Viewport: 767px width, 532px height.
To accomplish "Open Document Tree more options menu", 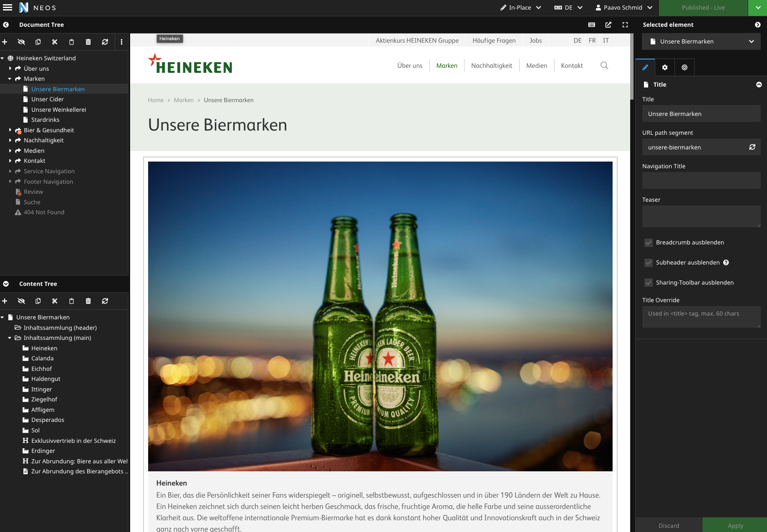I will point(122,42).
